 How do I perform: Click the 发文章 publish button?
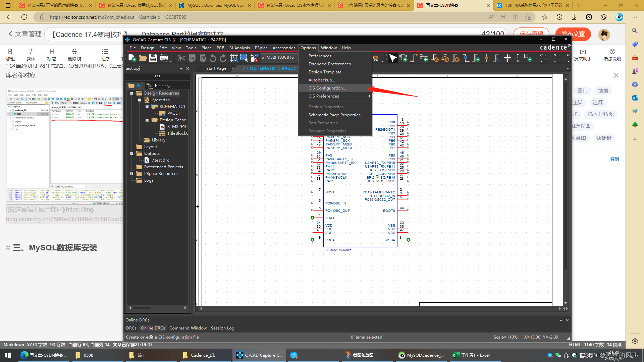(573, 34)
